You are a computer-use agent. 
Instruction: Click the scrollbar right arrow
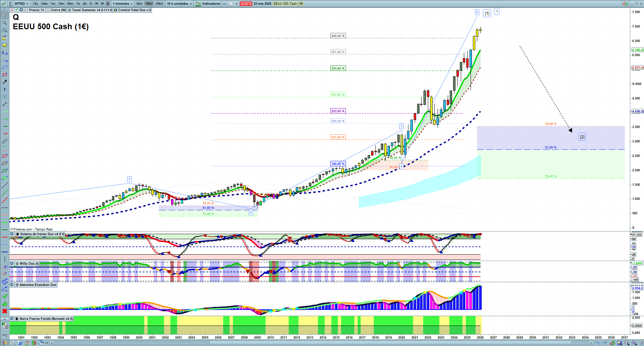click(x=591, y=343)
